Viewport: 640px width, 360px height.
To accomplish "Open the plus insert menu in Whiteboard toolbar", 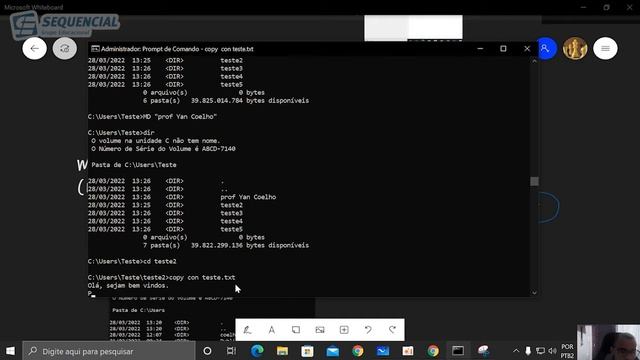I will pos(344,329).
